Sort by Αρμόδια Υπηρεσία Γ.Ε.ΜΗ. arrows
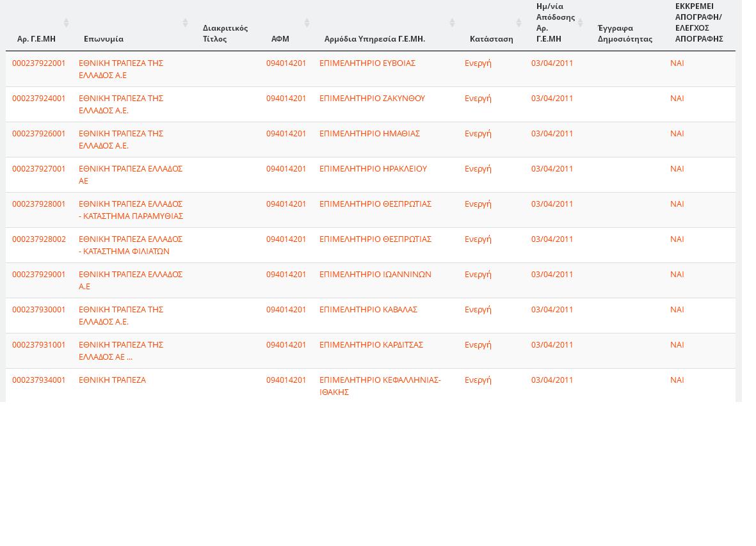Screen dimensions: 756x546 [x=452, y=22]
